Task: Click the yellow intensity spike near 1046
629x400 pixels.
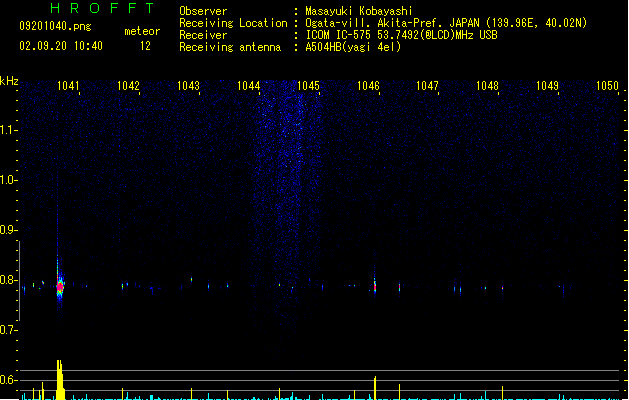Action: point(375,388)
